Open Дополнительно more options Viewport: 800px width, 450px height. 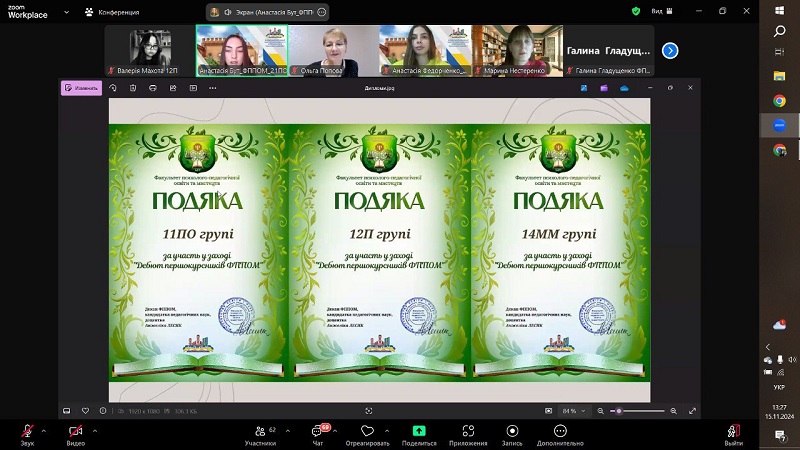(x=560, y=435)
